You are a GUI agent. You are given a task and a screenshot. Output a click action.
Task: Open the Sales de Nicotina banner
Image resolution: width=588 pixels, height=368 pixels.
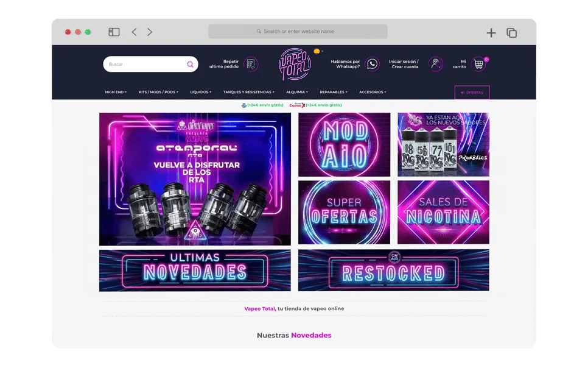pos(443,212)
